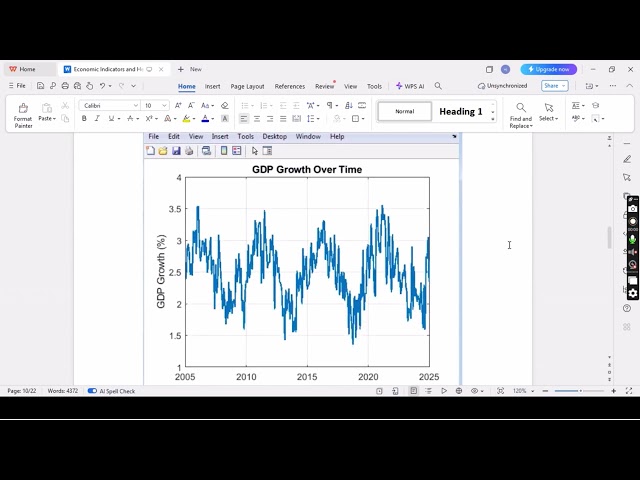Click the Upgrade now button
Screen dimensions: 640x480
[x=549, y=69]
